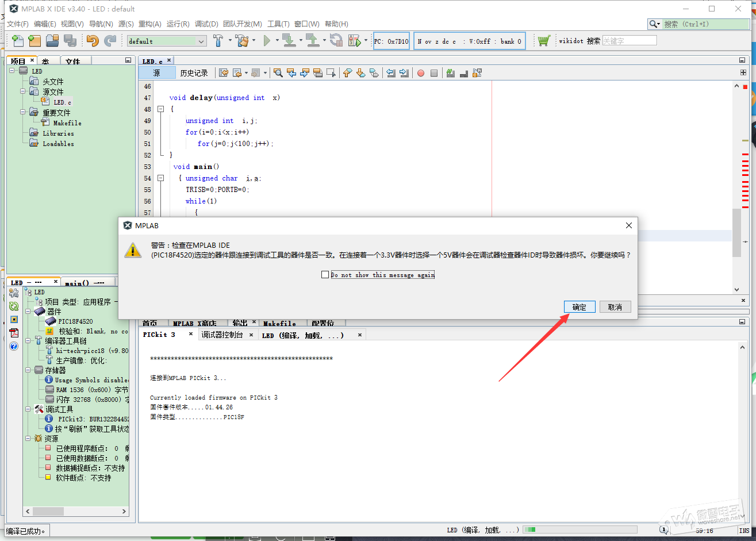Close the MPLAB warning dialog
The image size is (756, 541).
pyautogui.click(x=628, y=225)
